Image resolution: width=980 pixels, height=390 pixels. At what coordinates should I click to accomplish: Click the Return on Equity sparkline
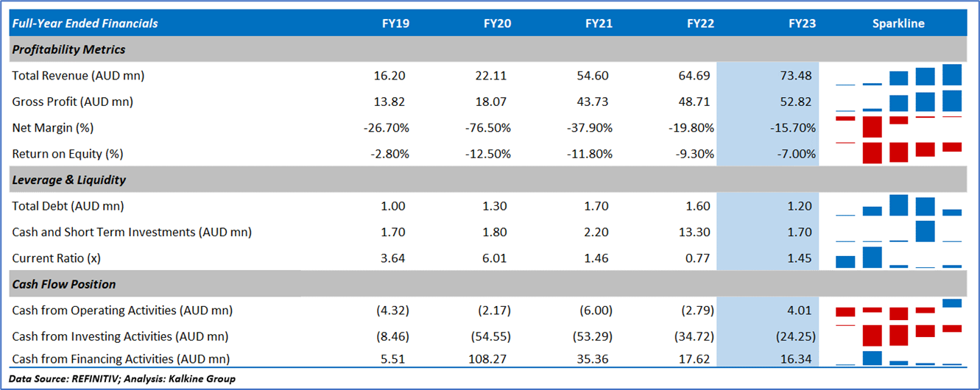point(898,152)
